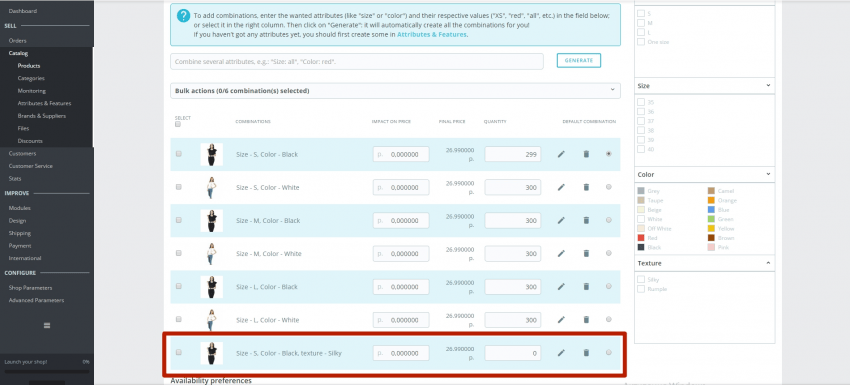Delete the Size M Color White combination

point(586,253)
